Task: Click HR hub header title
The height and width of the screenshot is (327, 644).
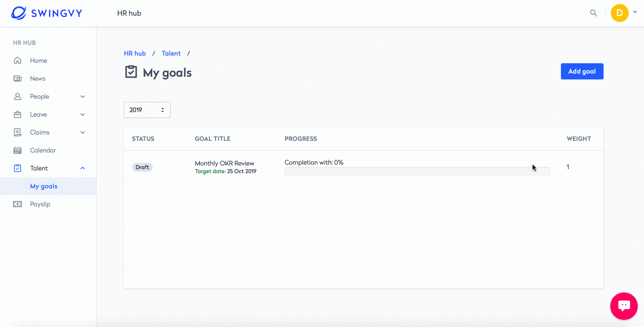Action: click(x=129, y=13)
